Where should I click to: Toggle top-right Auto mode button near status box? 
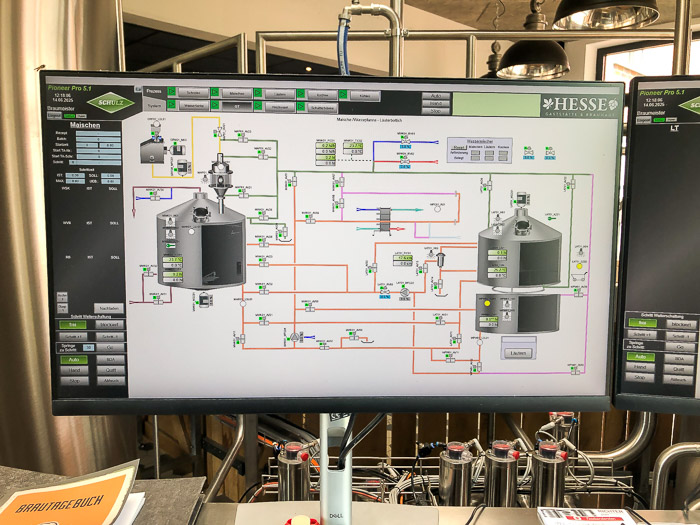coord(436,96)
